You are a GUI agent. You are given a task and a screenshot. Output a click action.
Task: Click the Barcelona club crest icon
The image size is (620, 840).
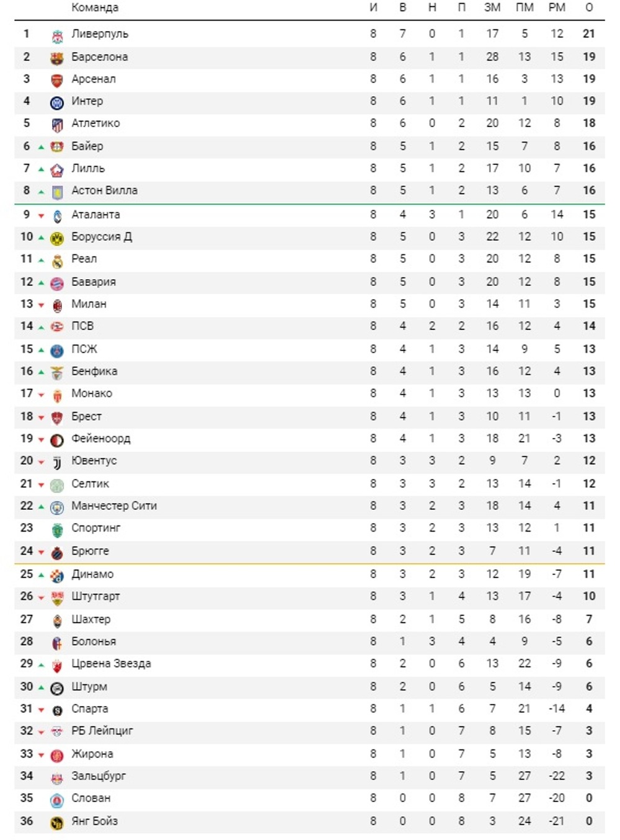[x=57, y=59]
